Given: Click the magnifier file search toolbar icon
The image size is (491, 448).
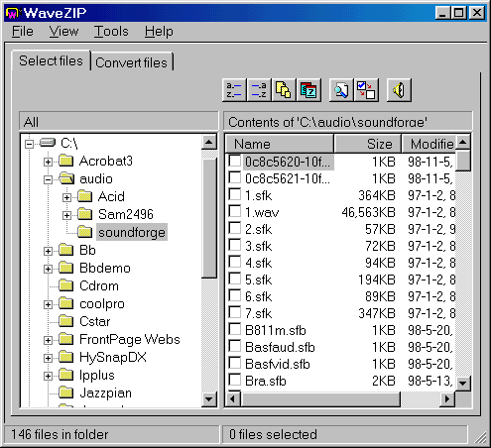Looking at the screenshot, I should coord(341,90).
